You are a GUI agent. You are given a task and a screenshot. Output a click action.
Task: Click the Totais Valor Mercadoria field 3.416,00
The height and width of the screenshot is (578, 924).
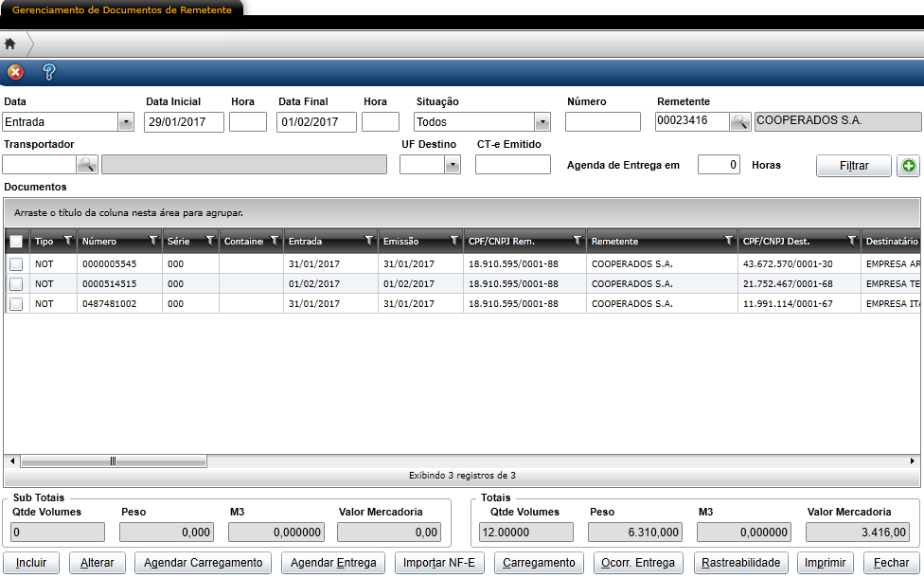coord(856,532)
